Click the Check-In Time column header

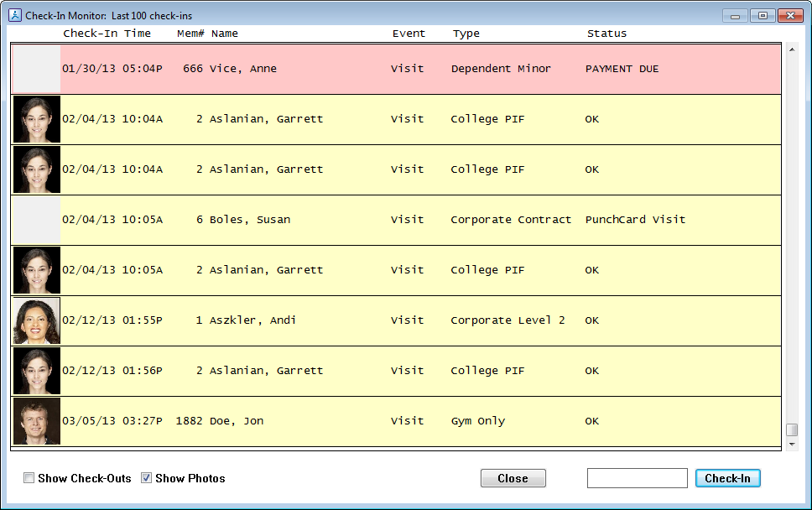coord(107,34)
